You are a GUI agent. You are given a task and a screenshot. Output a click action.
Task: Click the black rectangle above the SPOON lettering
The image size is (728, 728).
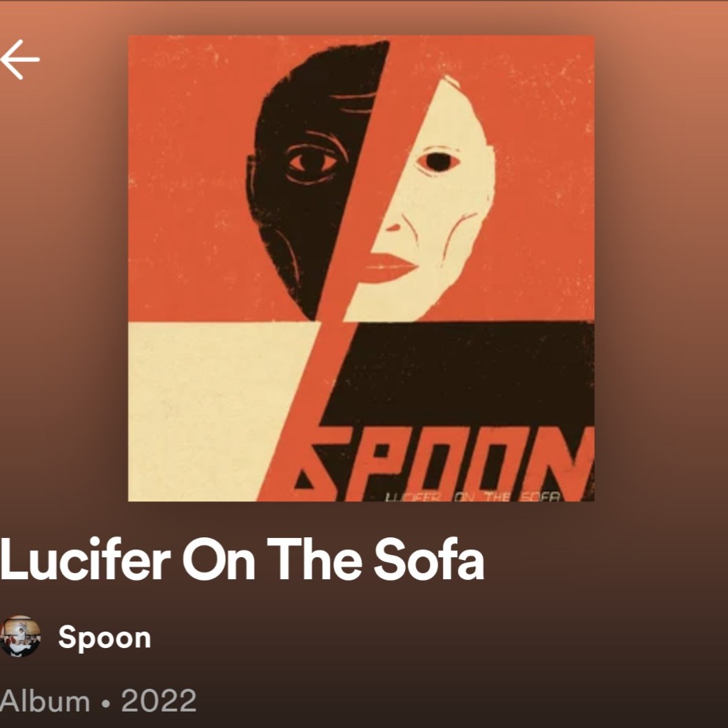pos(468,372)
